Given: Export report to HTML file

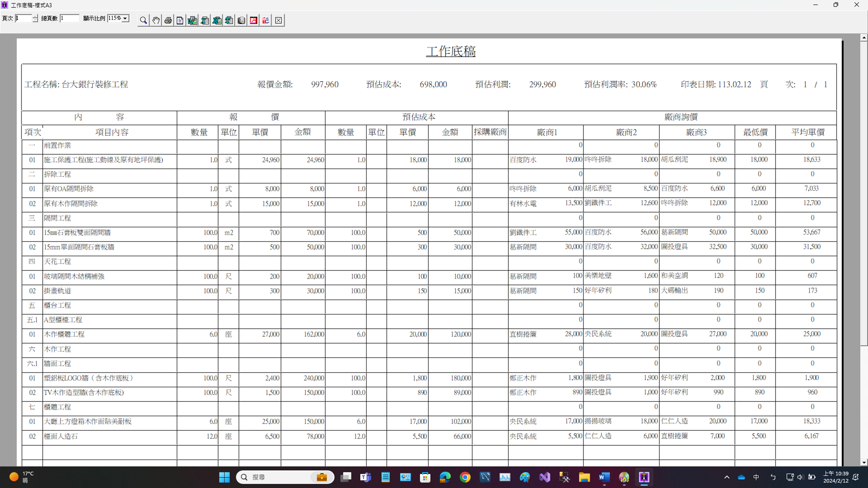Looking at the screenshot, I should 217,20.
